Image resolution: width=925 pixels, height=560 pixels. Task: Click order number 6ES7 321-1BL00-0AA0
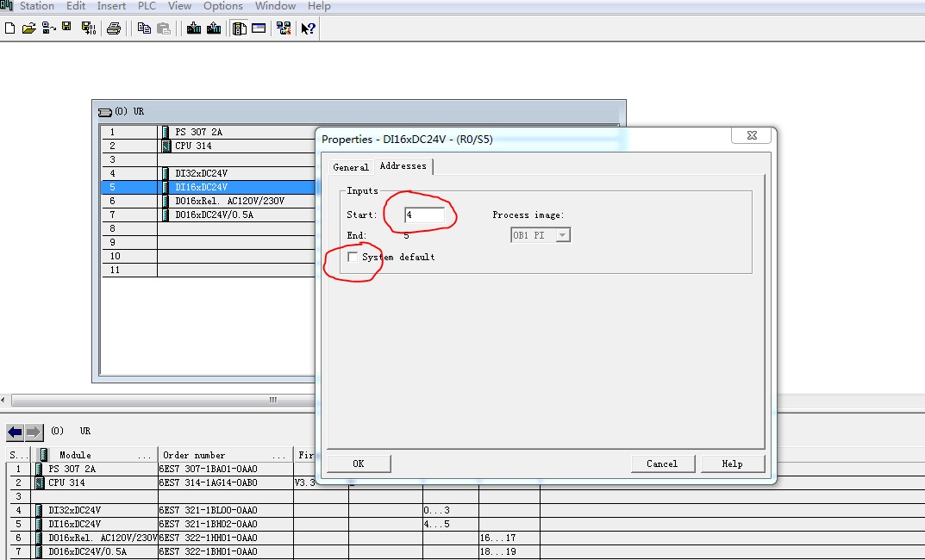click(x=209, y=511)
